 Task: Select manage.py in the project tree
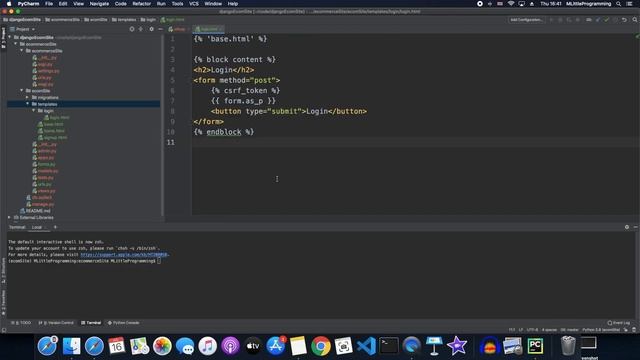pos(40,204)
